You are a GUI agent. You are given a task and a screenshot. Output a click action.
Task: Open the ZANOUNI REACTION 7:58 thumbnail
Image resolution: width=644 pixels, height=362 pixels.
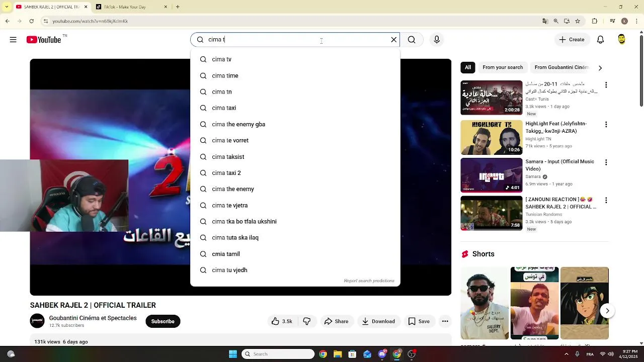(x=492, y=213)
